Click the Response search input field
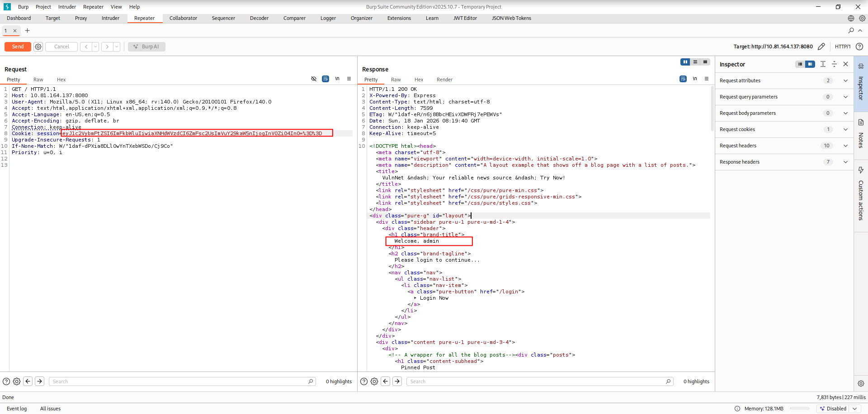868x414 pixels. [x=536, y=381]
